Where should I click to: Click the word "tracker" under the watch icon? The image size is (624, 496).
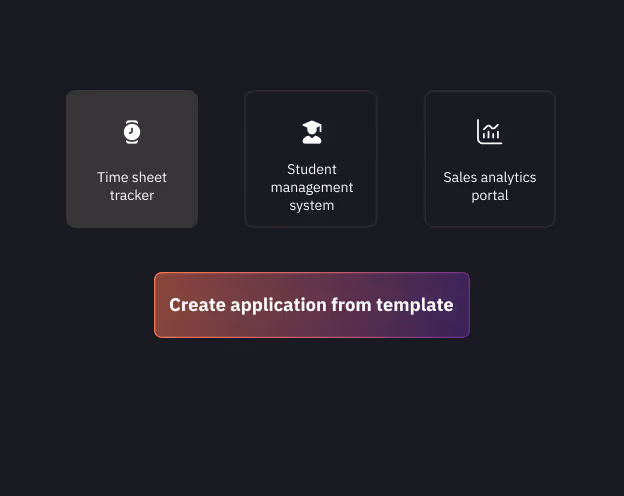pos(132,196)
